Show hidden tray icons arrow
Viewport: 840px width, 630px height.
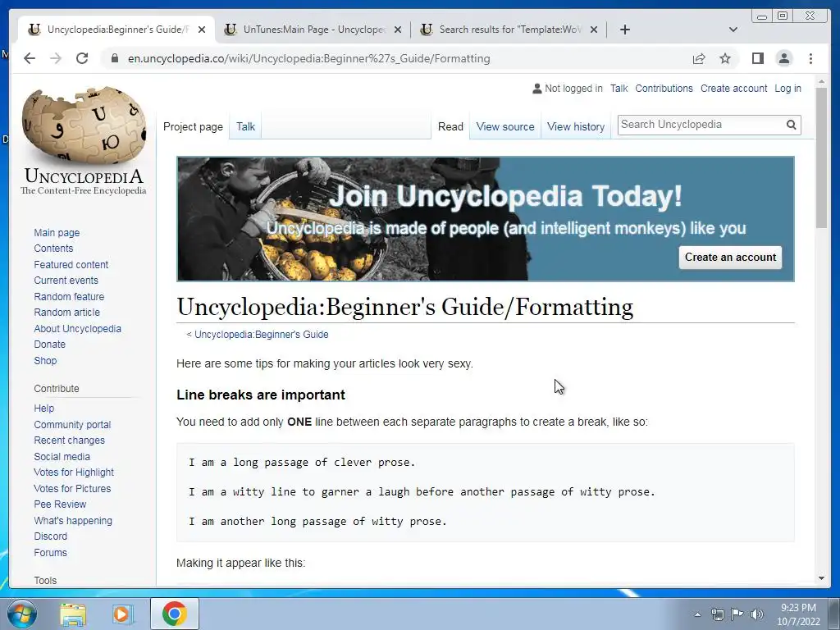[697, 614]
